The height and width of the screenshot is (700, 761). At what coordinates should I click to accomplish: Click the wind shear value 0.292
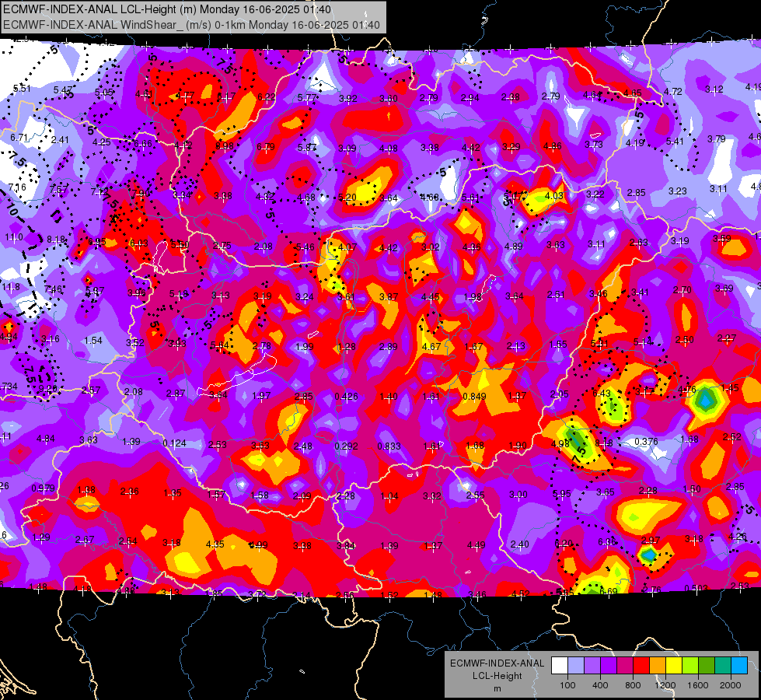pos(346,446)
